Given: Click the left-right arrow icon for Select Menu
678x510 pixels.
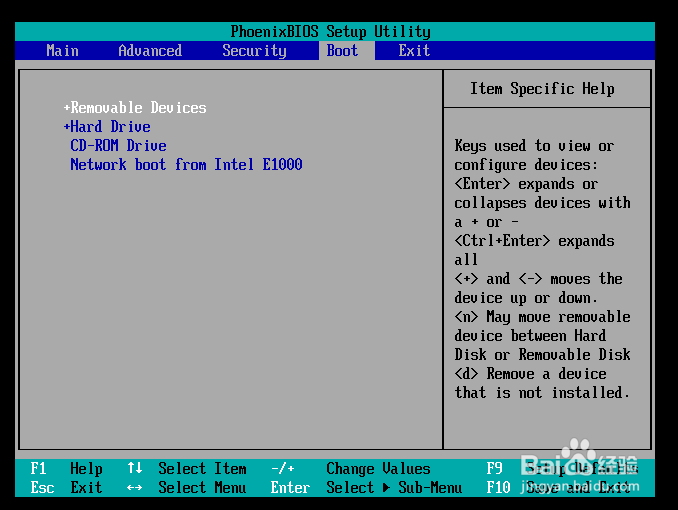Looking at the screenshot, I should click(134, 488).
